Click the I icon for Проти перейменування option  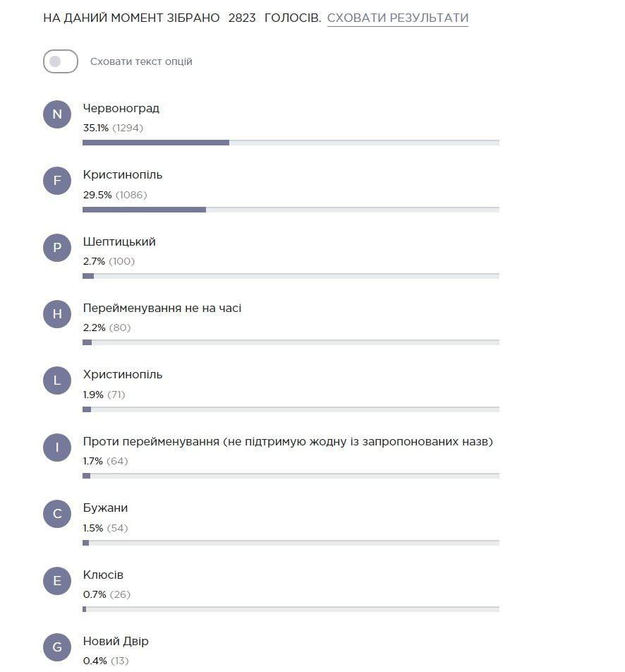tap(57, 447)
